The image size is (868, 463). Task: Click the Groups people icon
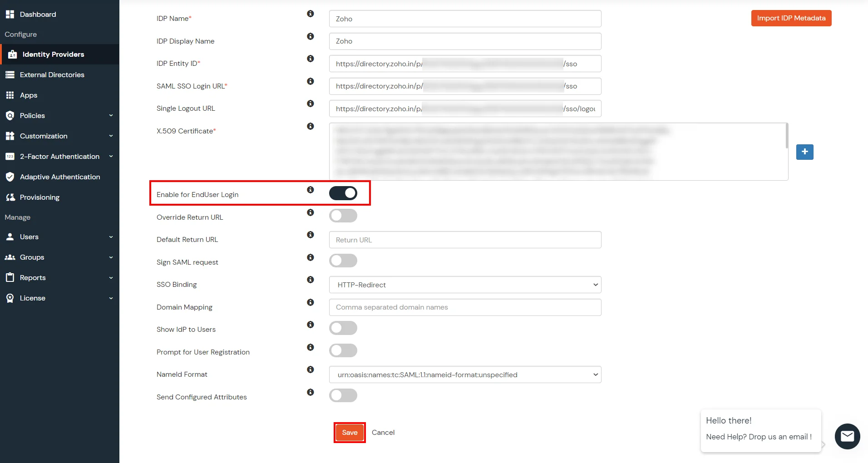10,257
